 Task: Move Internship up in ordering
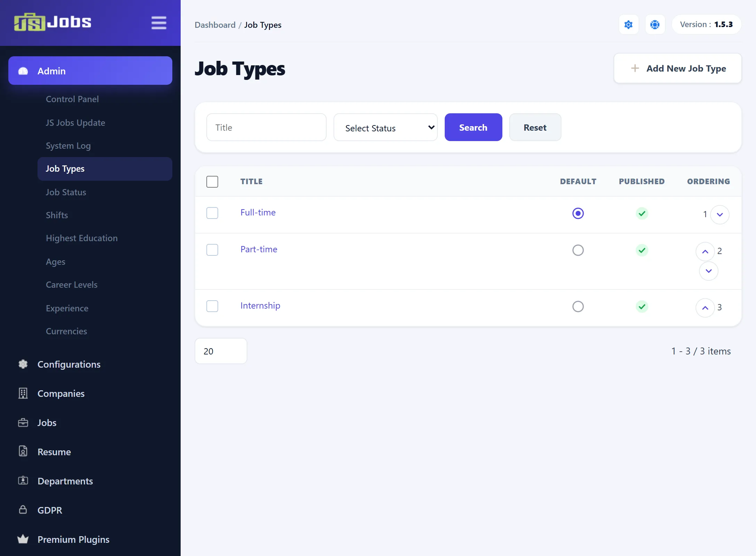tap(705, 308)
